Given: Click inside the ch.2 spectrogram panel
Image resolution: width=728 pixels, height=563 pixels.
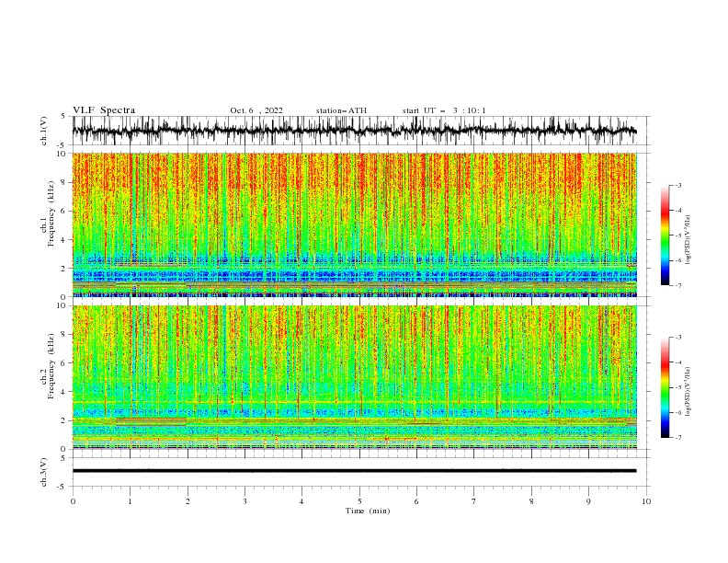Looking at the screenshot, I should (x=354, y=377).
